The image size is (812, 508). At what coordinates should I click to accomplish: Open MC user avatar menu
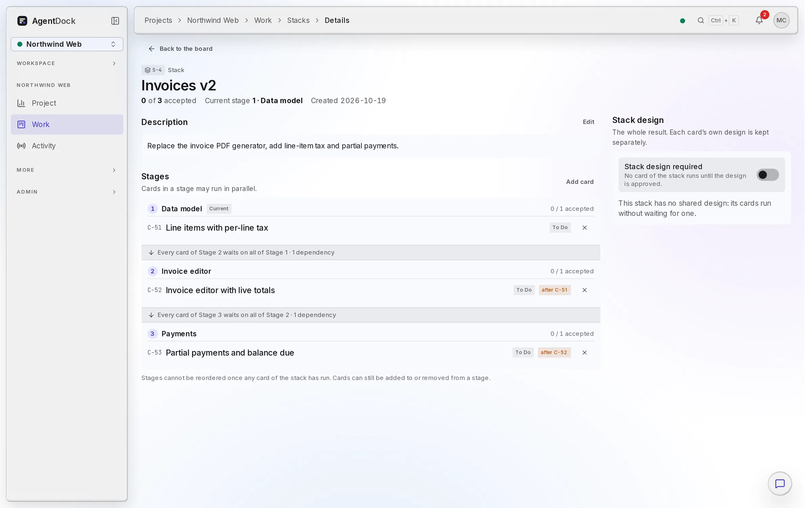[x=781, y=20]
